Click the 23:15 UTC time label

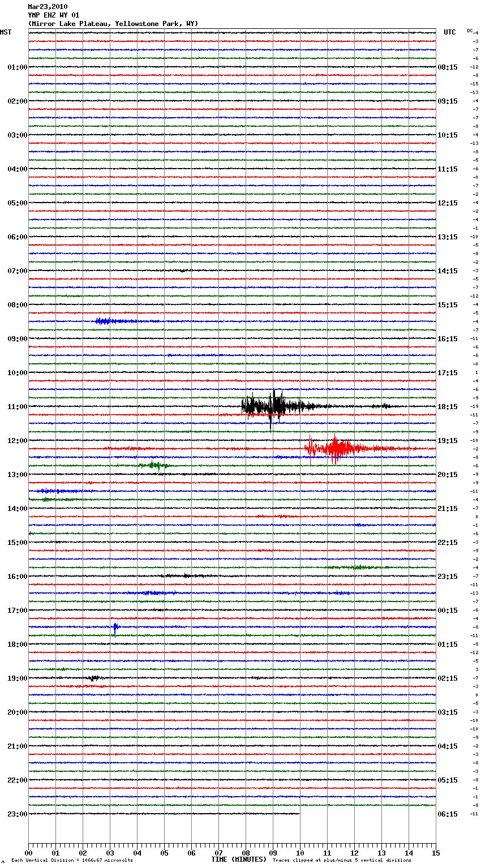[x=448, y=577]
